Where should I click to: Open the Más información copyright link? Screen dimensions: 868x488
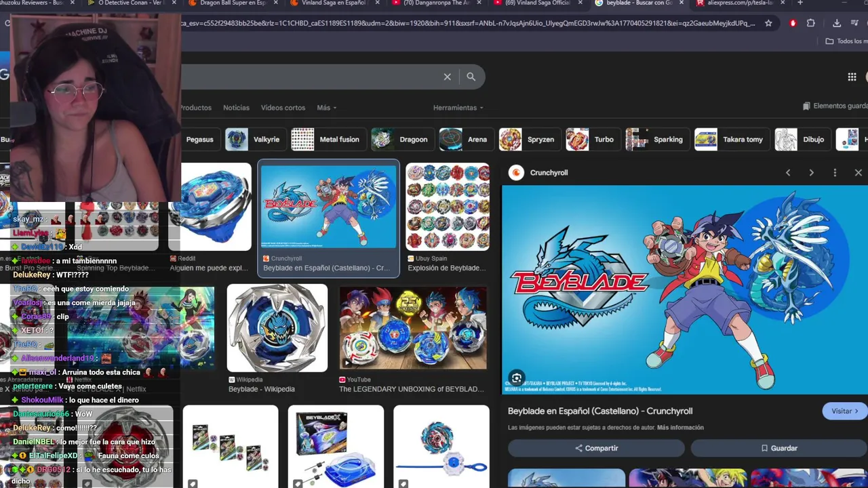(680, 428)
